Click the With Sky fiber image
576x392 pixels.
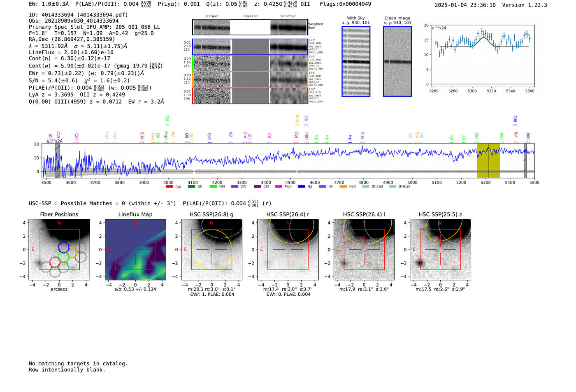pos(356,61)
